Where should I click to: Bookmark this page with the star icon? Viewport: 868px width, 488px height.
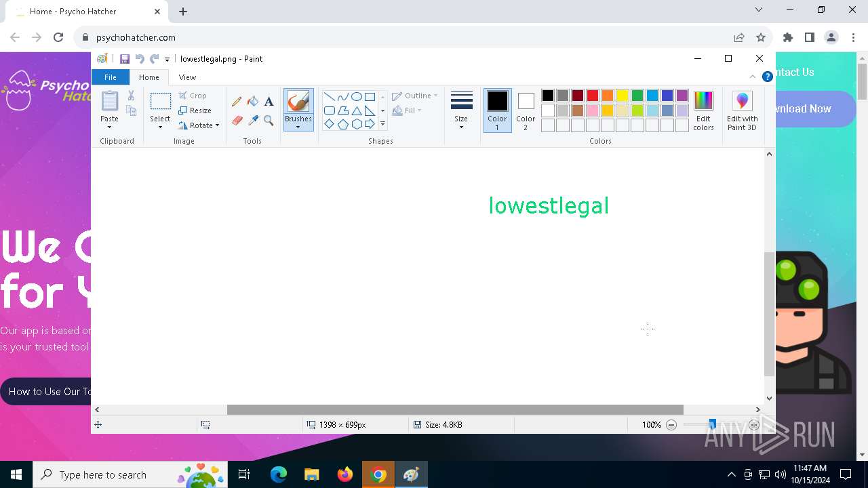[x=761, y=37]
